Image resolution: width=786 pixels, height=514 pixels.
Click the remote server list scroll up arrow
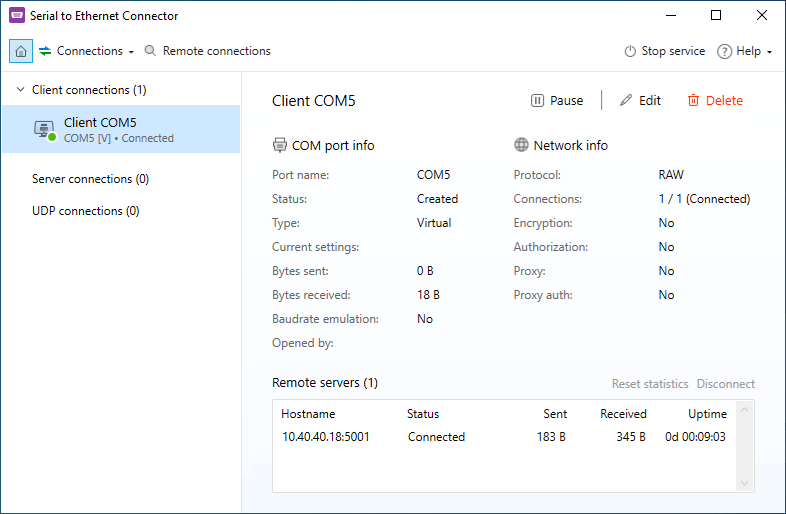click(x=744, y=410)
